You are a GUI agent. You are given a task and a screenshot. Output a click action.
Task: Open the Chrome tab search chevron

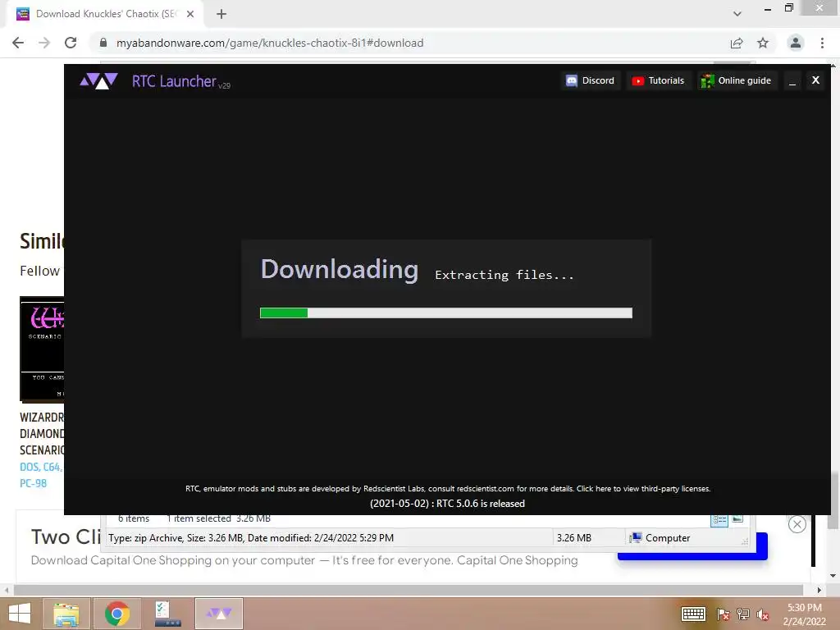(737, 14)
